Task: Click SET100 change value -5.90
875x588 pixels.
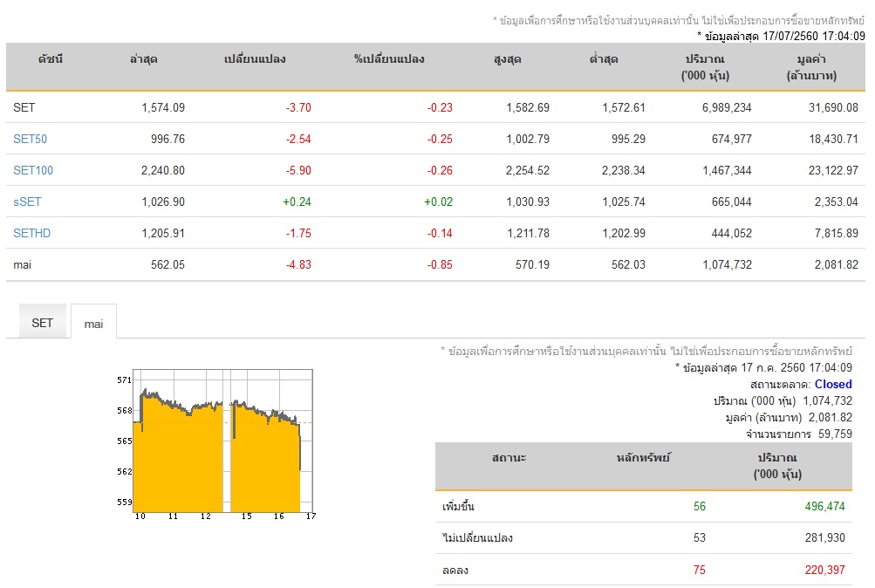Action: pos(298,170)
